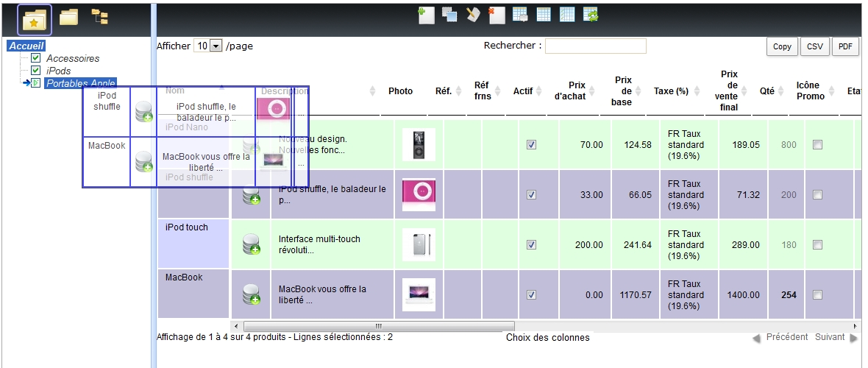
Task: Duplicate selected products with the copy squares icon
Action: [449, 15]
